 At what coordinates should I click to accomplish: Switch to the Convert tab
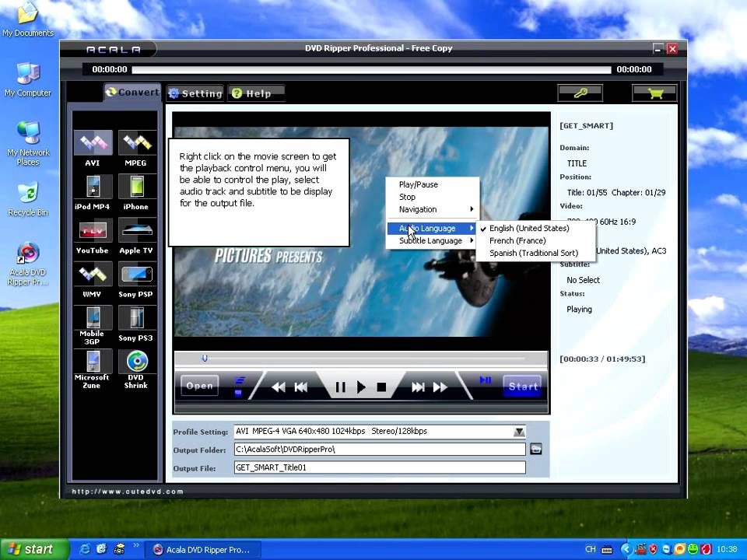tap(132, 93)
